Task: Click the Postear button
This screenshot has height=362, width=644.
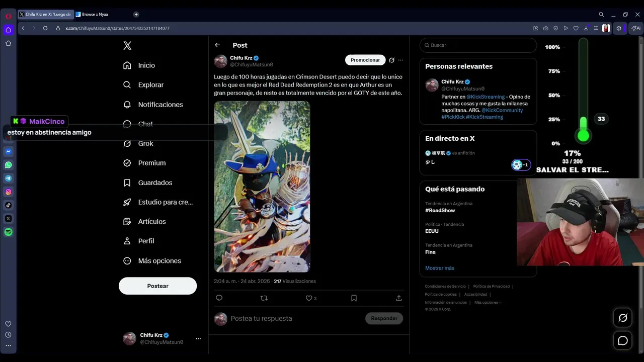Action: (x=157, y=286)
